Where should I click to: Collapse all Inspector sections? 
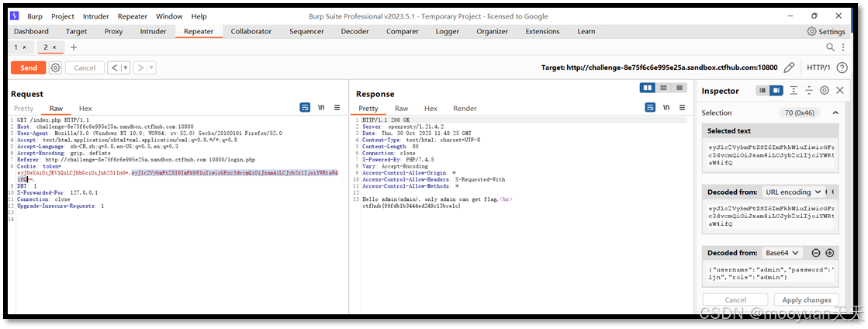coord(809,90)
